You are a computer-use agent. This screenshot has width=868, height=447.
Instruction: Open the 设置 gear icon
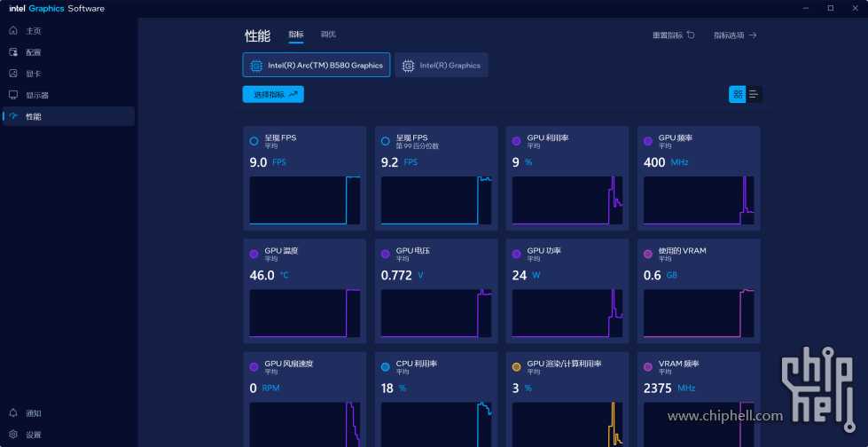[x=13, y=435]
